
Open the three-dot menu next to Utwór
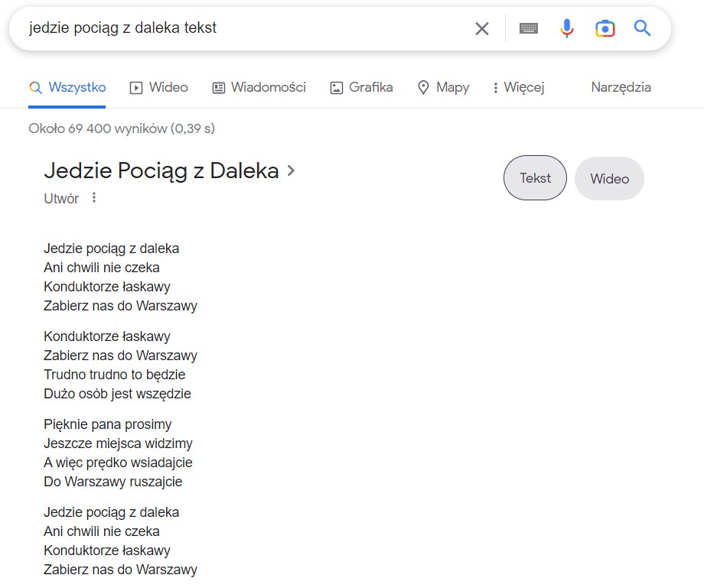94,197
